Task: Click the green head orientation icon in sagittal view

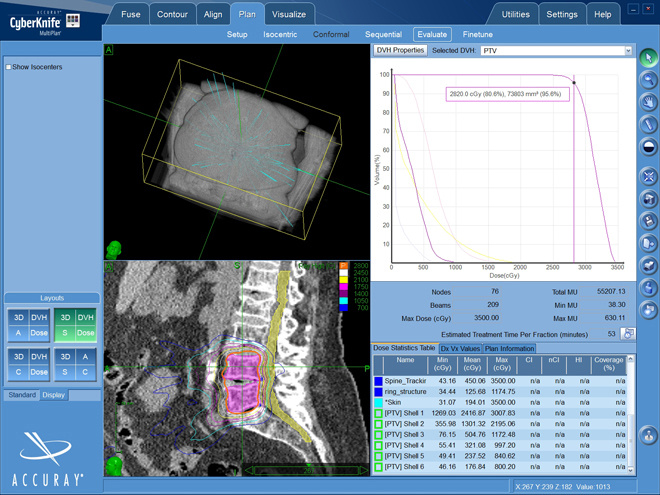Action: 114,466
